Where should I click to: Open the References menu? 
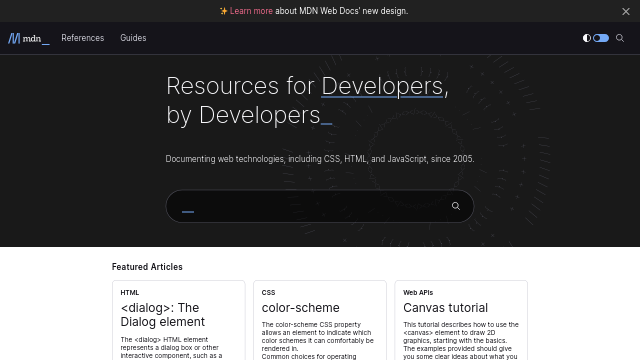coord(82,38)
